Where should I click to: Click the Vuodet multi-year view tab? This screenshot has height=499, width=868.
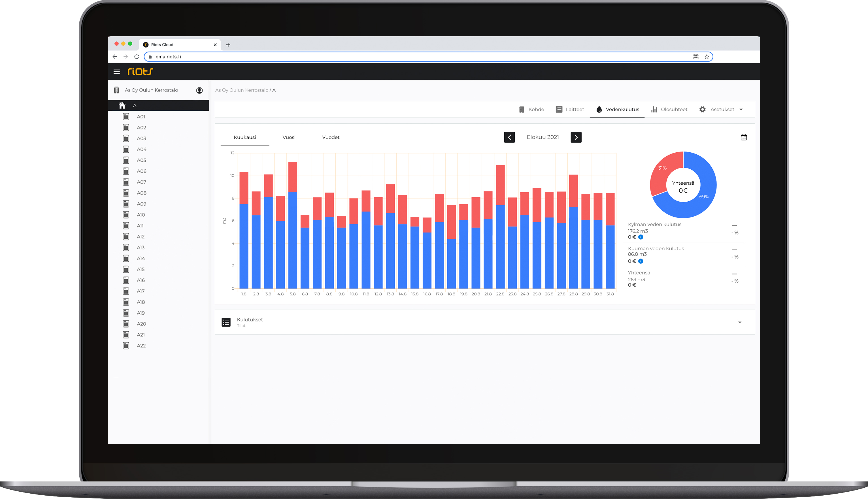tap(331, 137)
